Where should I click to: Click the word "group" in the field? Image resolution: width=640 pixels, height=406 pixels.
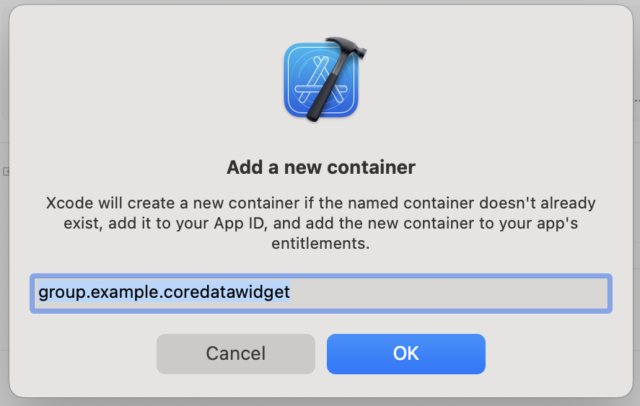point(60,293)
